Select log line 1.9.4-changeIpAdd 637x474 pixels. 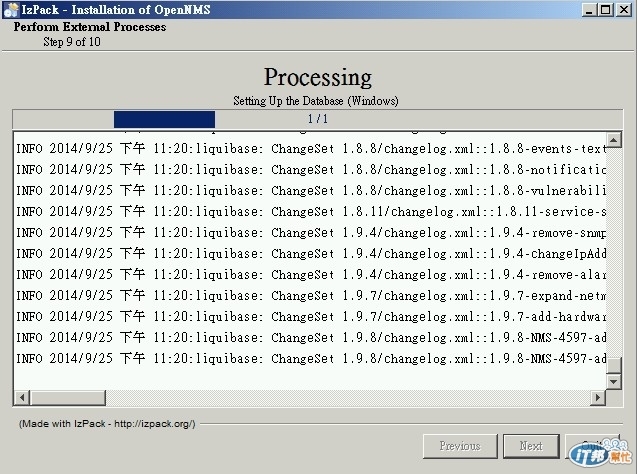pos(311,254)
